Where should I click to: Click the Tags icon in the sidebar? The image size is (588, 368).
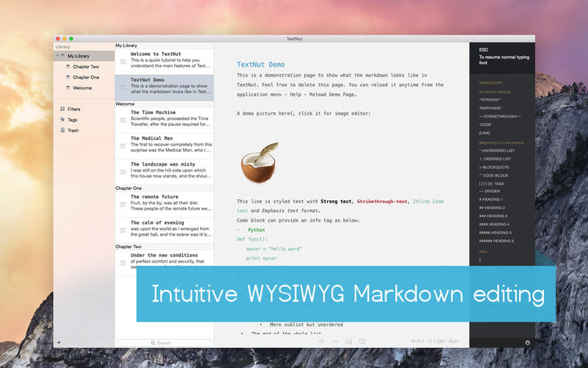click(62, 119)
